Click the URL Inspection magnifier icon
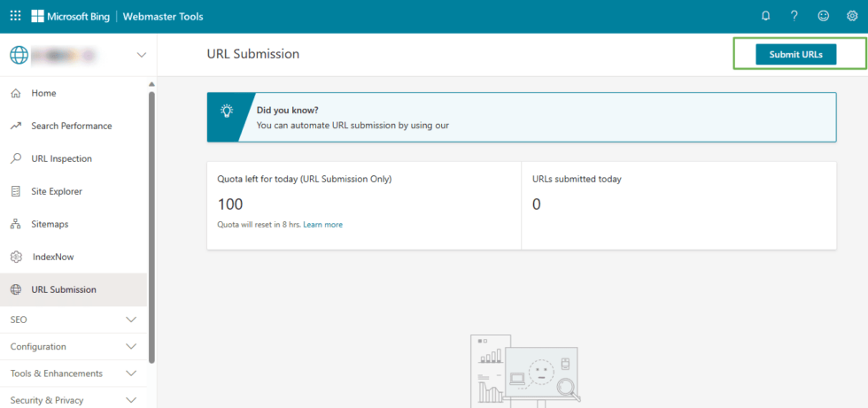The height and width of the screenshot is (408, 868). pos(16,158)
